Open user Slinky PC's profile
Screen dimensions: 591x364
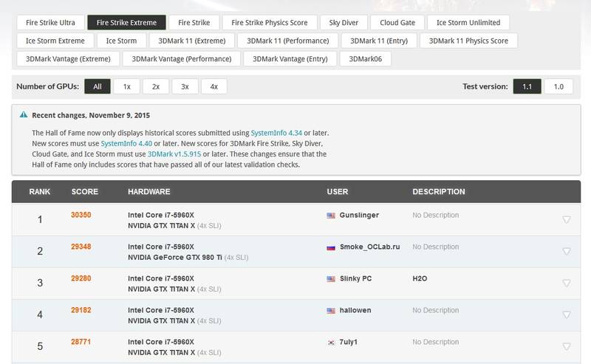point(355,278)
